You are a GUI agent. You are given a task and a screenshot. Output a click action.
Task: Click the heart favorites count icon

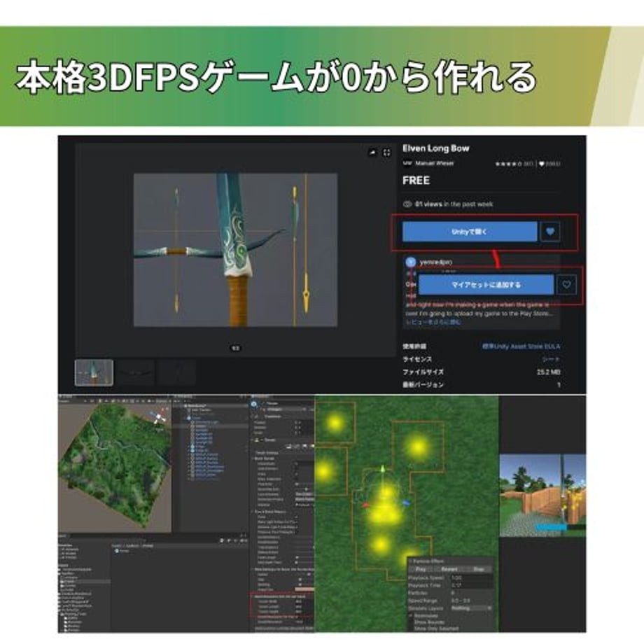click(x=542, y=164)
